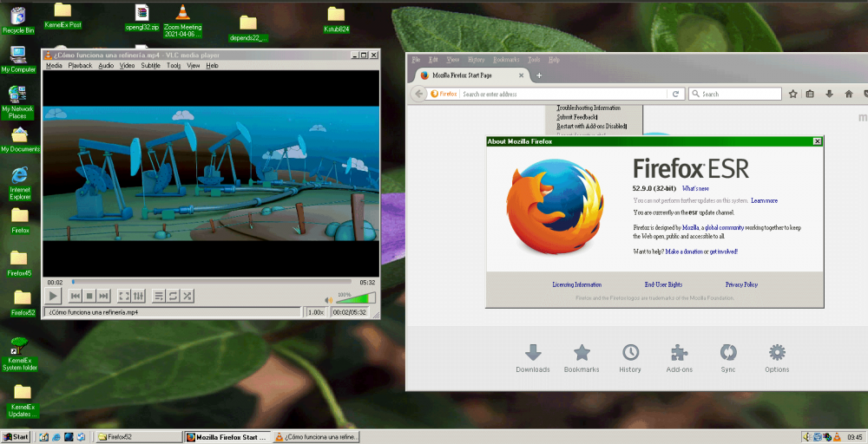Open Downloads from Firefox start page
The image size is (868, 444).
tap(532, 357)
